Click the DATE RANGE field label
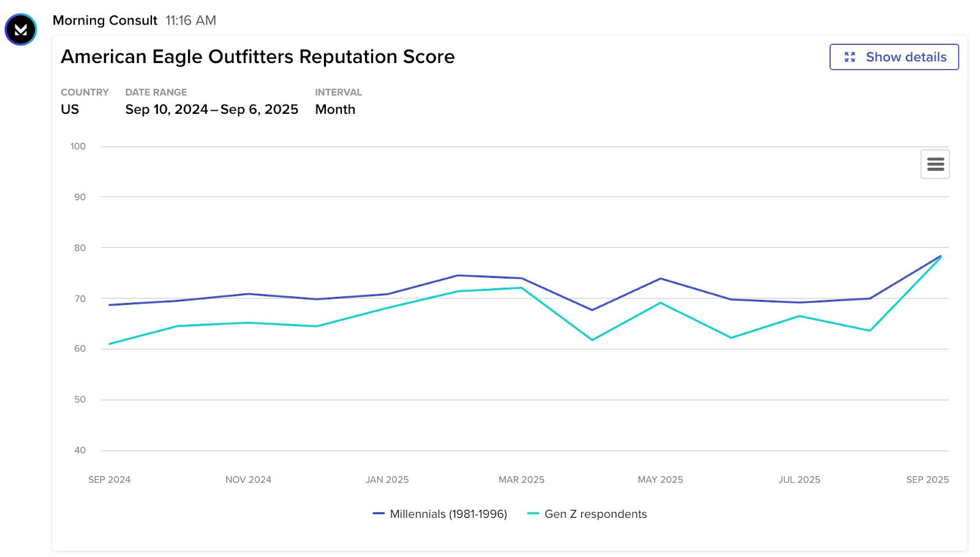980x557 pixels. tap(156, 92)
